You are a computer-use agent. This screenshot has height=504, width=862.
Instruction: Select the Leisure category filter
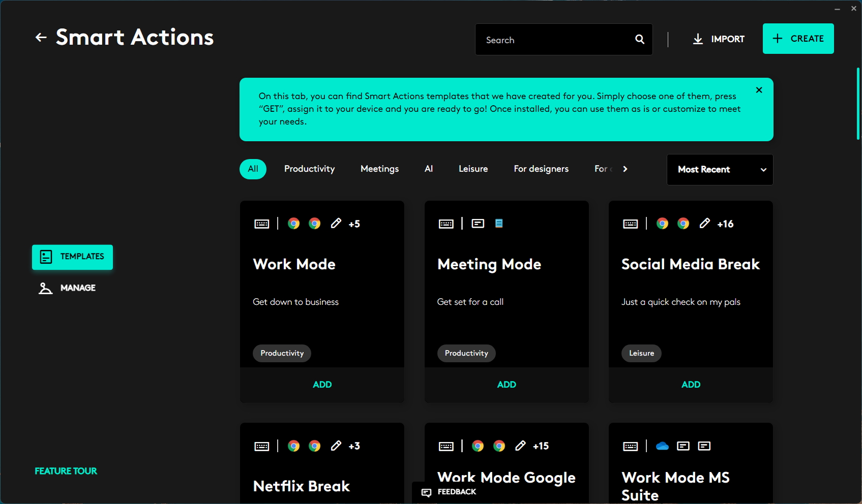473,169
